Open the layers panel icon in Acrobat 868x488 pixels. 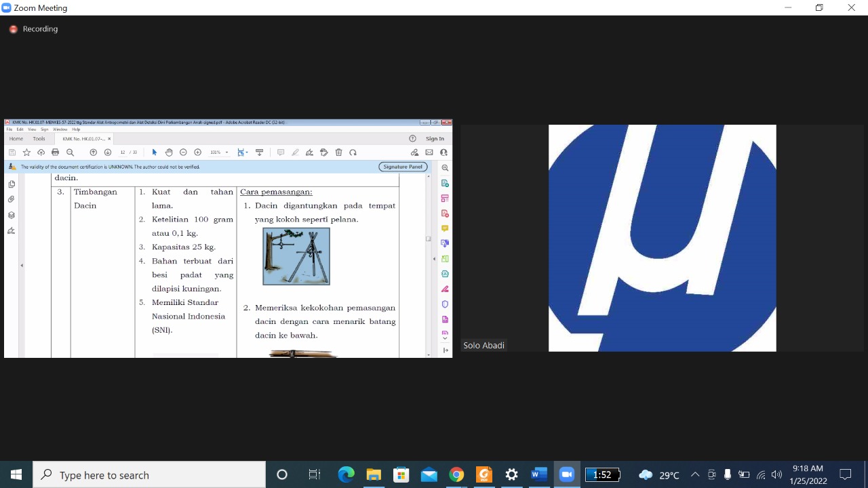pyautogui.click(x=12, y=215)
